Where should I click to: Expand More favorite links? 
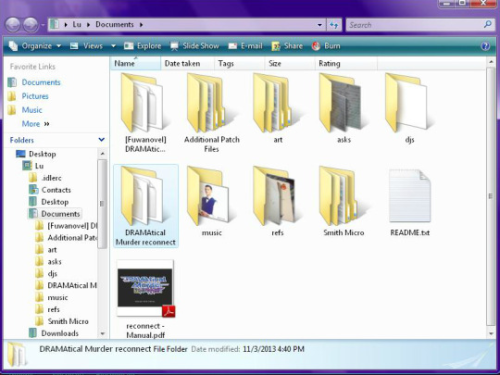coord(35,124)
